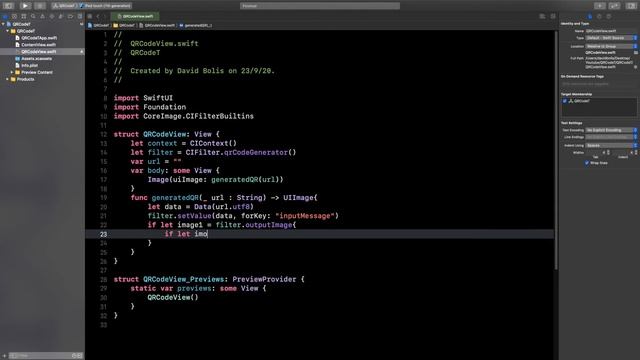Adjust editor options in the editor bar
This screenshot has width=640, height=360.
pyautogui.click(x=542, y=16)
